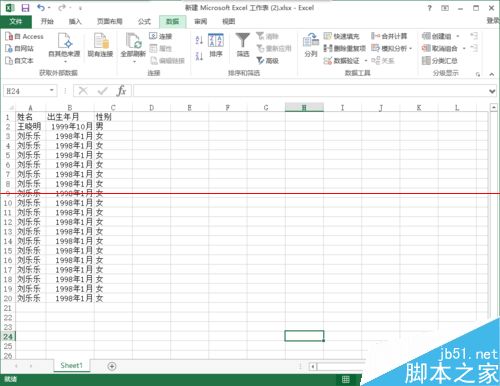Click 删除重复项 (Remove Duplicates)
This screenshot has height=386, width=500.
[x=345, y=49]
